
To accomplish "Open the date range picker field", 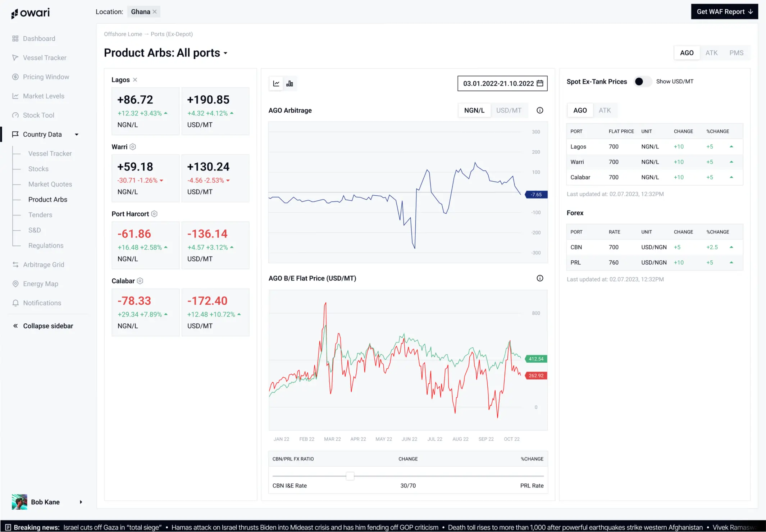I will point(502,83).
